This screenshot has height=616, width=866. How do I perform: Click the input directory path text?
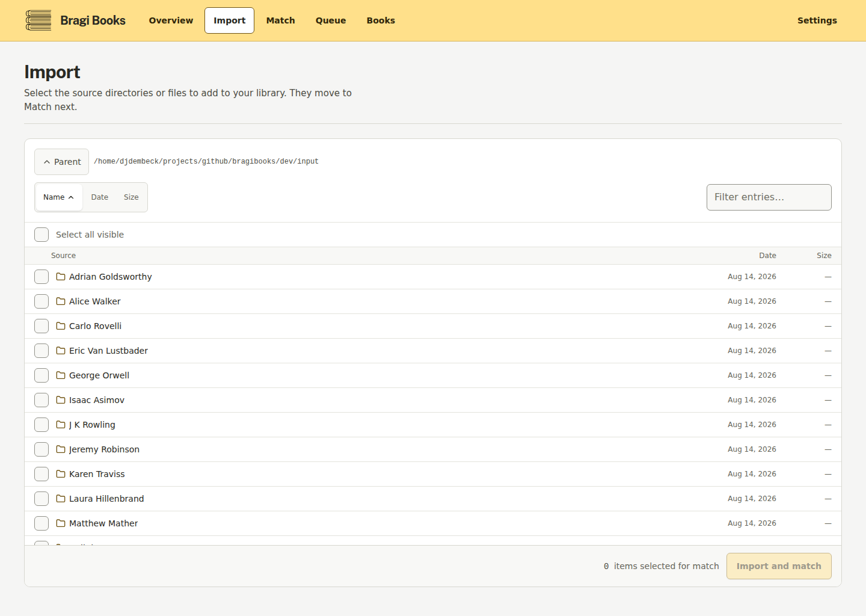[206, 161]
